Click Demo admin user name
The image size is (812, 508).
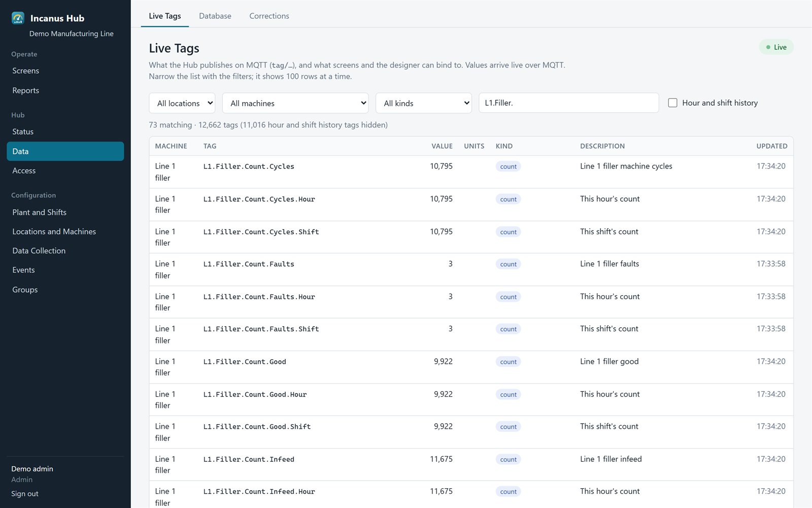32,469
